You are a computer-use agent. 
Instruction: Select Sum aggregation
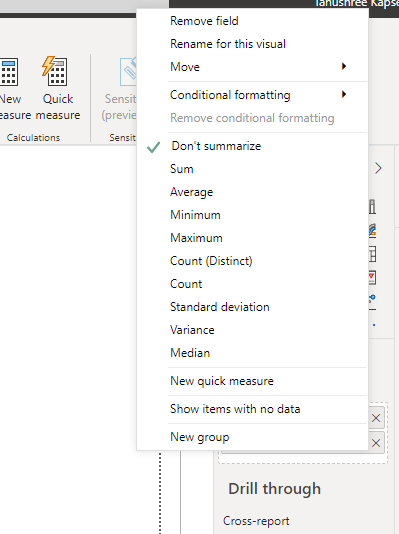pos(252,169)
